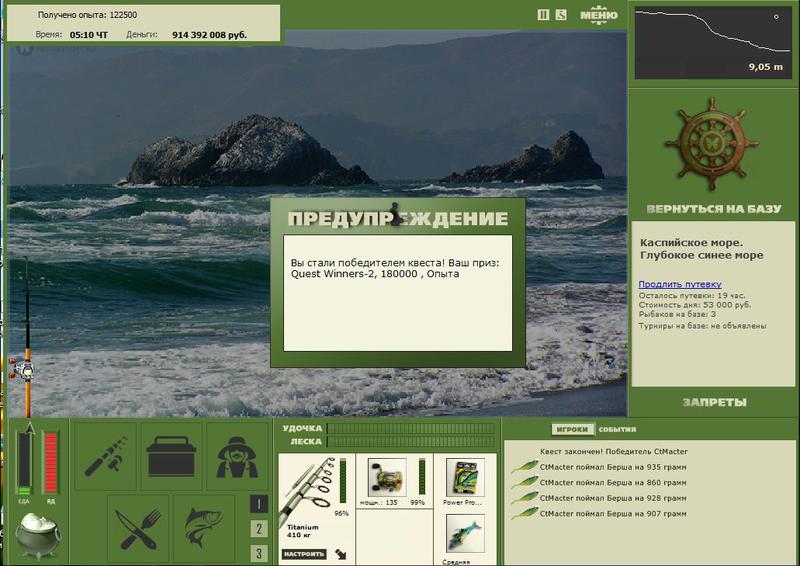
Task: Open the fisherman profile icon
Action: click(x=237, y=456)
